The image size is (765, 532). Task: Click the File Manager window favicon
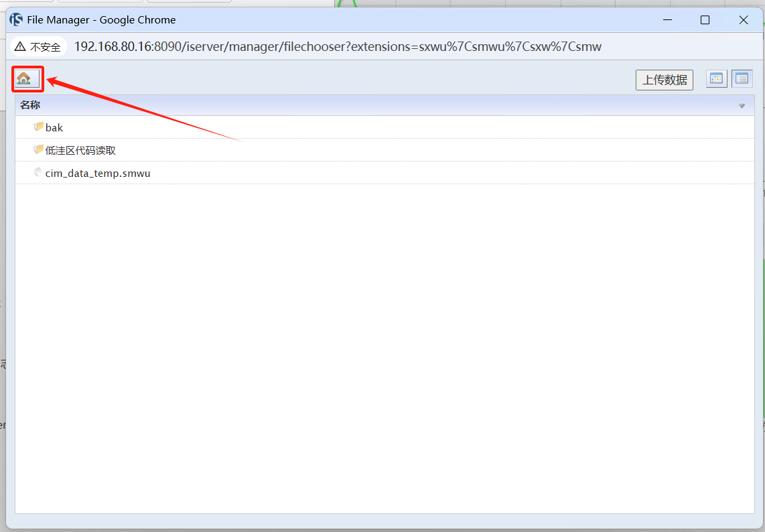[16, 19]
